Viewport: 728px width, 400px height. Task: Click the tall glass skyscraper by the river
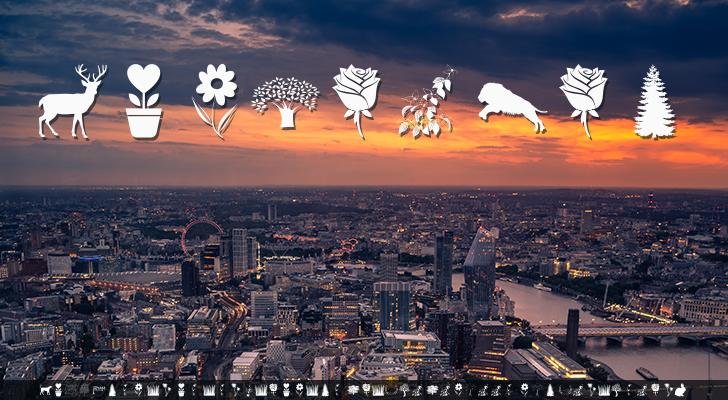tap(479, 270)
